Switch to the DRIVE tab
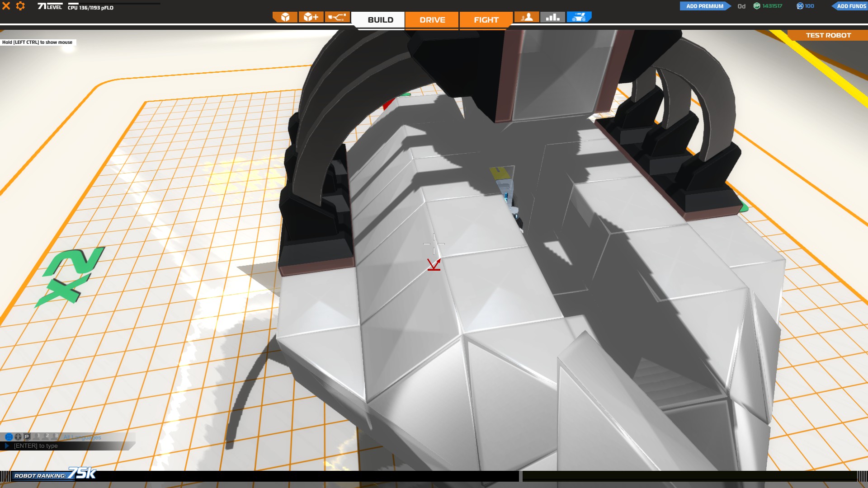 (432, 20)
